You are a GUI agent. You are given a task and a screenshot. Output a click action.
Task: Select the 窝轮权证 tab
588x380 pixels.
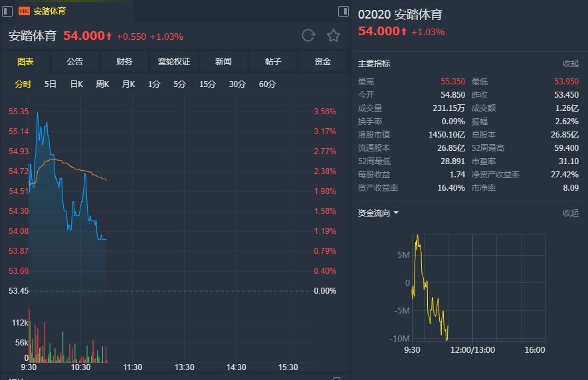click(174, 62)
